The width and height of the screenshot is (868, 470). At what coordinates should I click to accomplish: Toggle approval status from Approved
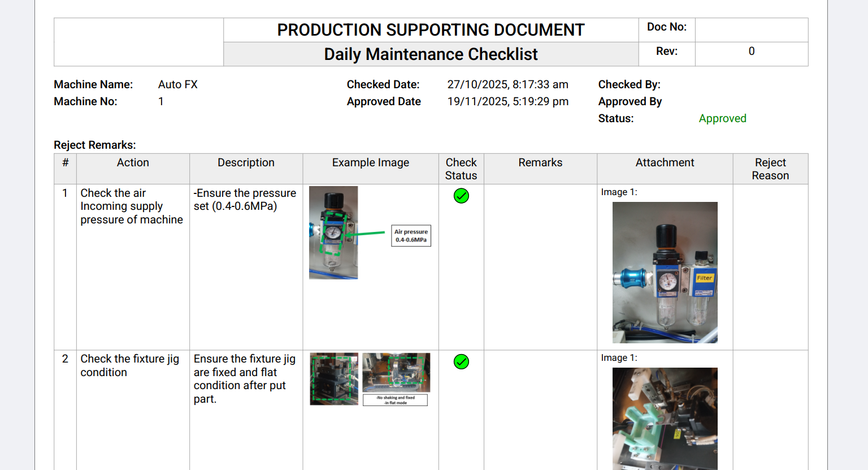point(723,118)
